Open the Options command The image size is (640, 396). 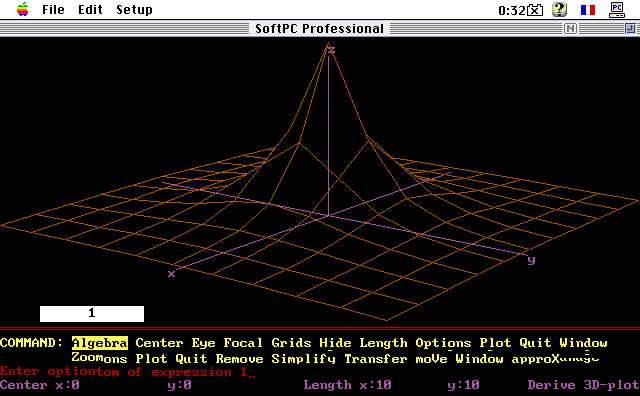[x=443, y=343]
